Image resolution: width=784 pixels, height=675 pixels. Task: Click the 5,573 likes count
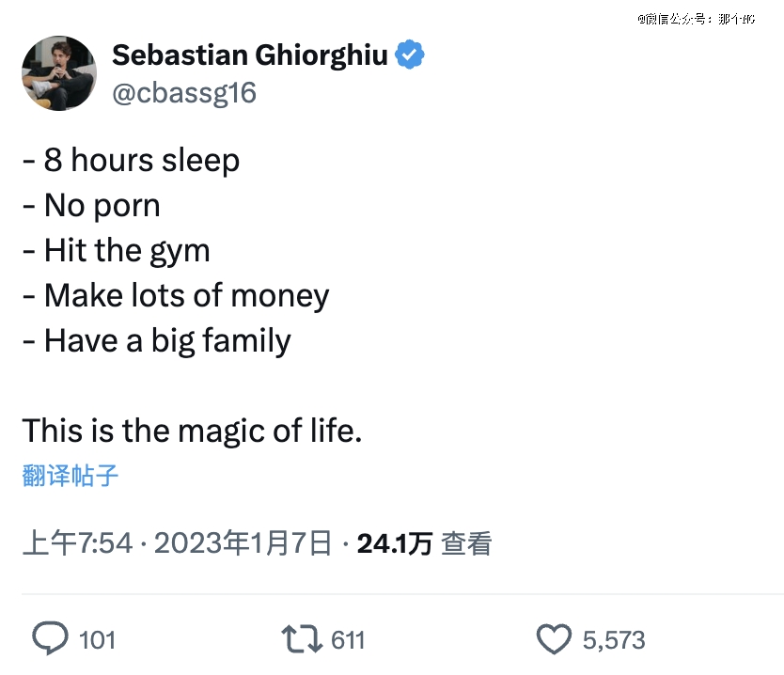[x=614, y=640]
